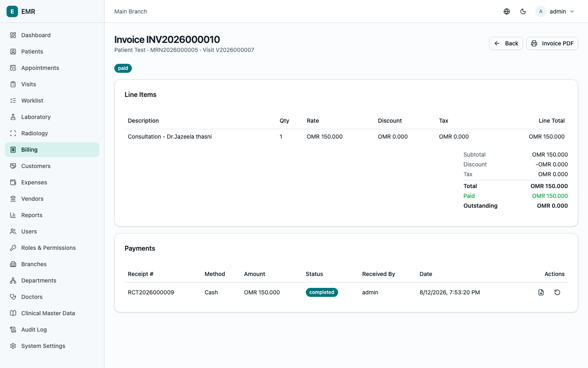This screenshot has width=588, height=368.
Task: Click the paid status badge
Action: click(123, 68)
